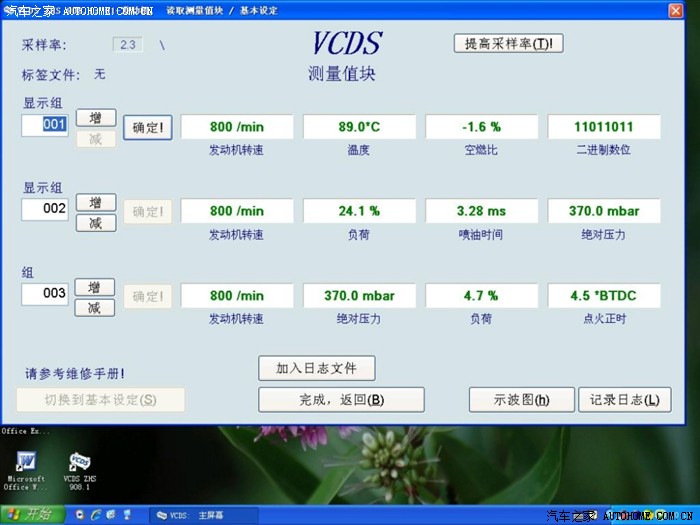Image resolution: width=700 pixels, height=525 pixels.
Task: Click the third quick launch icon
Action: click(x=109, y=515)
